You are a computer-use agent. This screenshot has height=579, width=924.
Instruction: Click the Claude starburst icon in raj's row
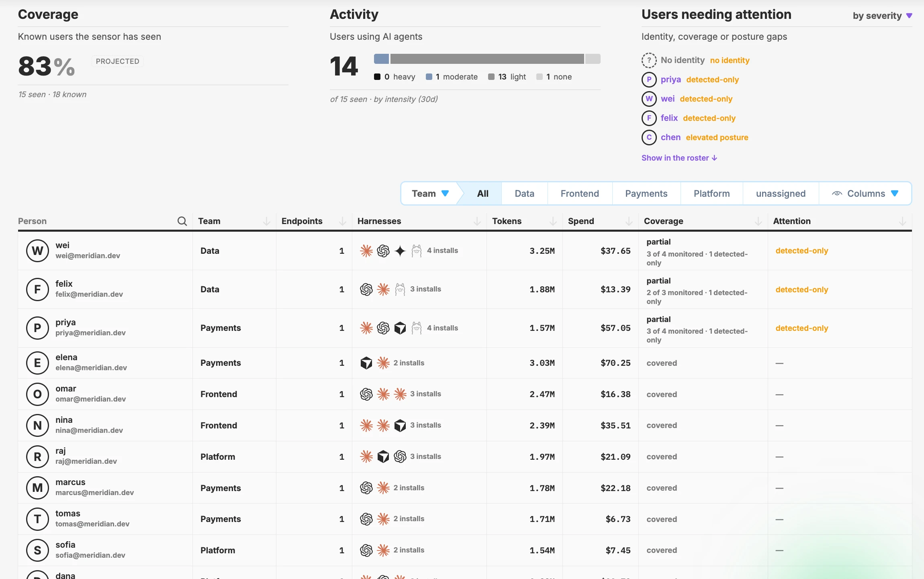tap(366, 457)
